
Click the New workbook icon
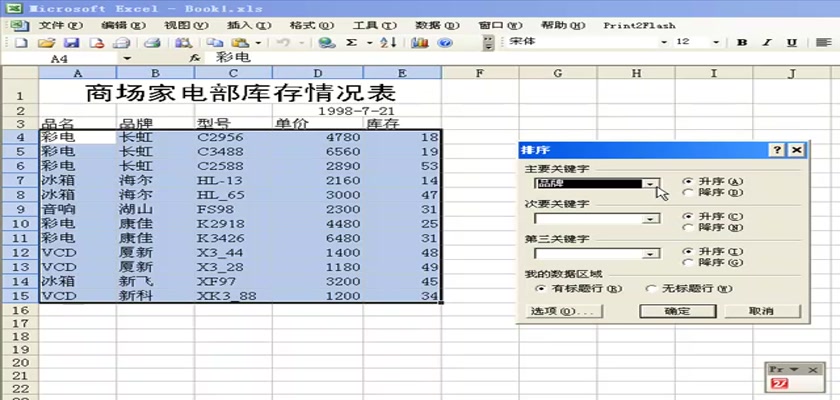[21, 43]
